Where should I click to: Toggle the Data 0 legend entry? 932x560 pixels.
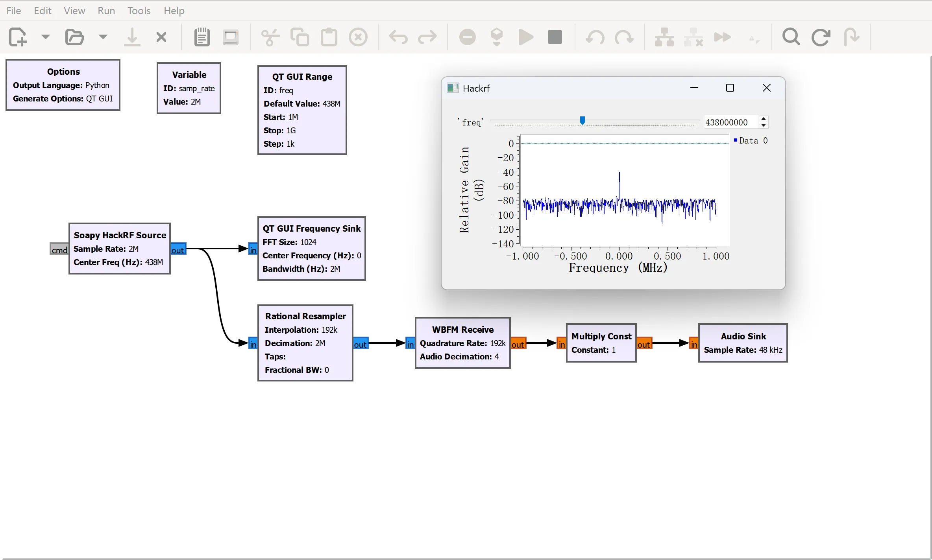coord(751,140)
